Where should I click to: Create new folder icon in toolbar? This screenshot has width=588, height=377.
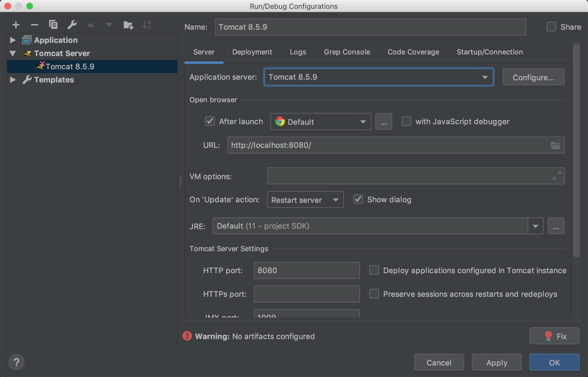(x=128, y=25)
